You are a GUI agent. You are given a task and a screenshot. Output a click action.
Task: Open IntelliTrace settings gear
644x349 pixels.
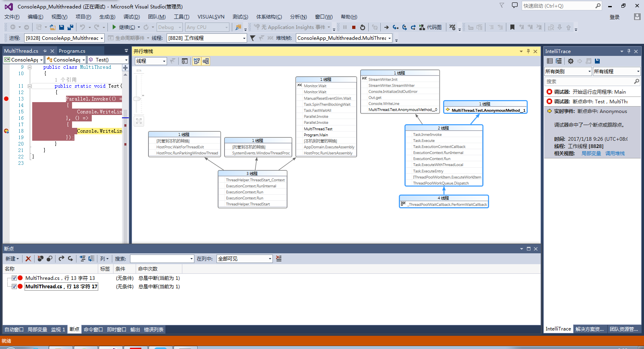point(571,61)
